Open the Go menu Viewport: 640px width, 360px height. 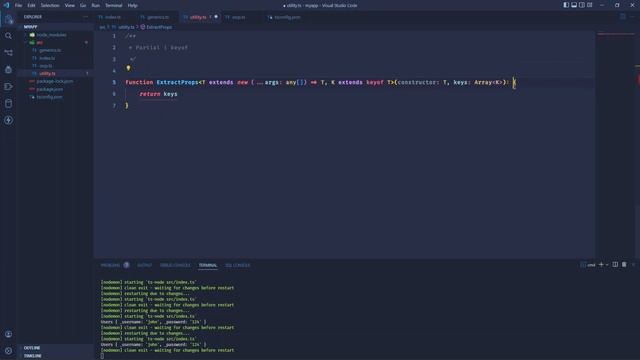coord(83,5)
